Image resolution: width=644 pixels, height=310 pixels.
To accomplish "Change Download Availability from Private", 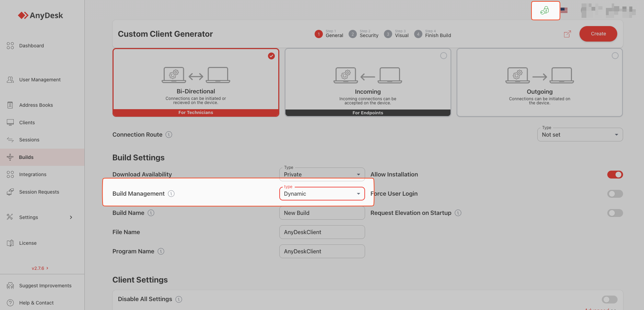I will tap(321, 174).
